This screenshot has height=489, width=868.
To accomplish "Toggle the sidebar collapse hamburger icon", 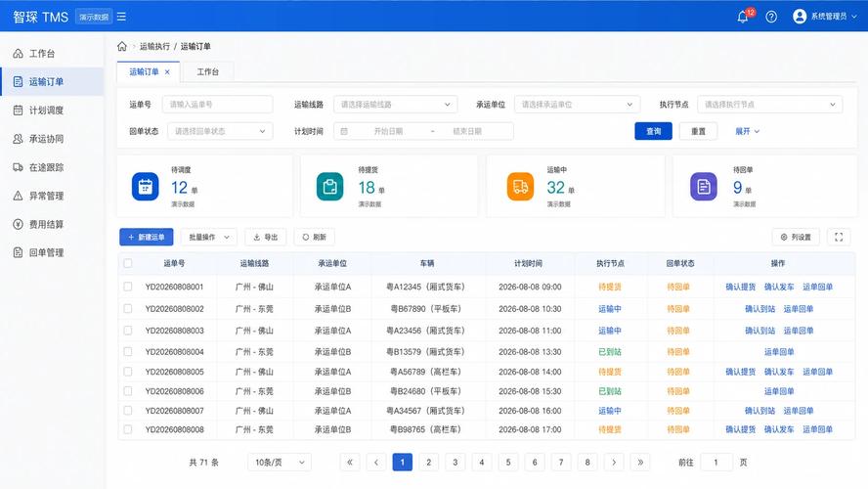I will (x=121, y=17).
